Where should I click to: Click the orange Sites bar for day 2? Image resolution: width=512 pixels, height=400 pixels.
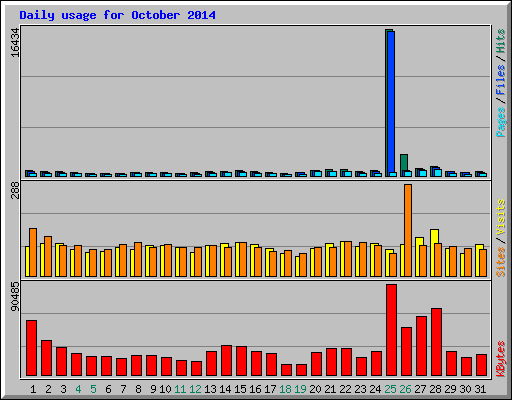(x=48, y=256)
